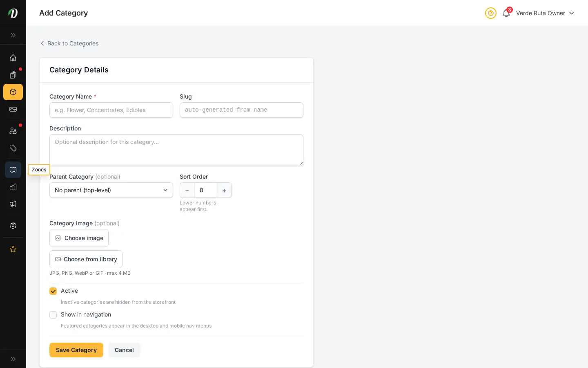Click the 'JPG, PNG, WebP or GIF' file hint
This screenshot has width=588, height=368.
tap(90, 273)
